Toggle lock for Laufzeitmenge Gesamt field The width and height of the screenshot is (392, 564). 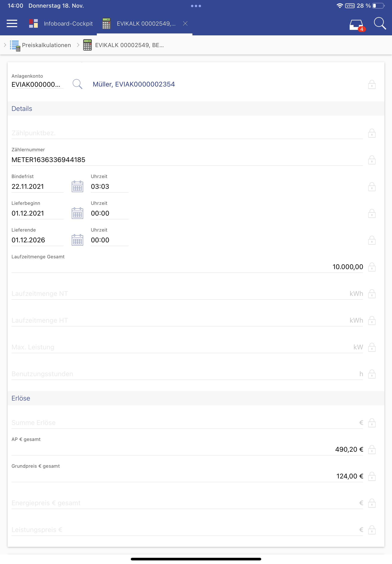pos(372,267)
